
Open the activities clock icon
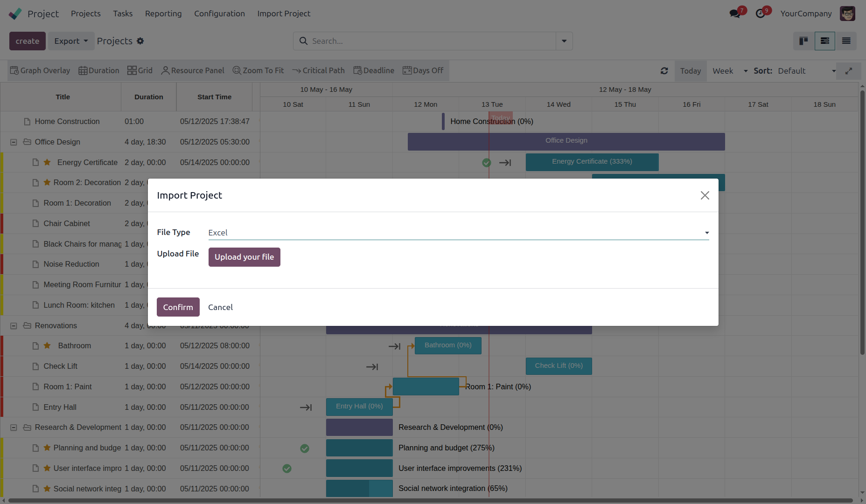pos(761,14)
